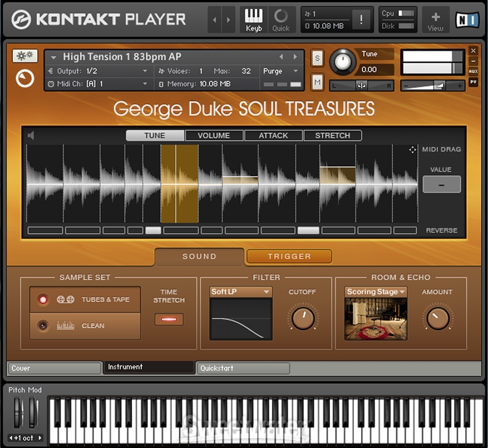
Task: Click the instrument volume slider
Action: click(x=433, y=86)
